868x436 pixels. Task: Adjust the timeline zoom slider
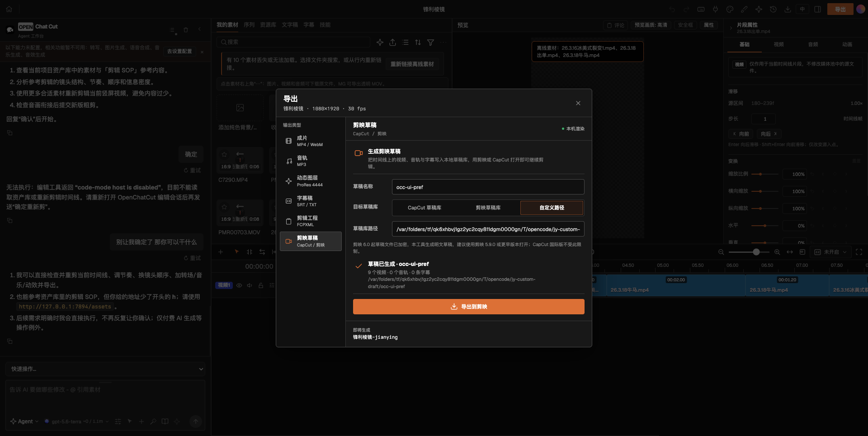[x=749, y=252]
